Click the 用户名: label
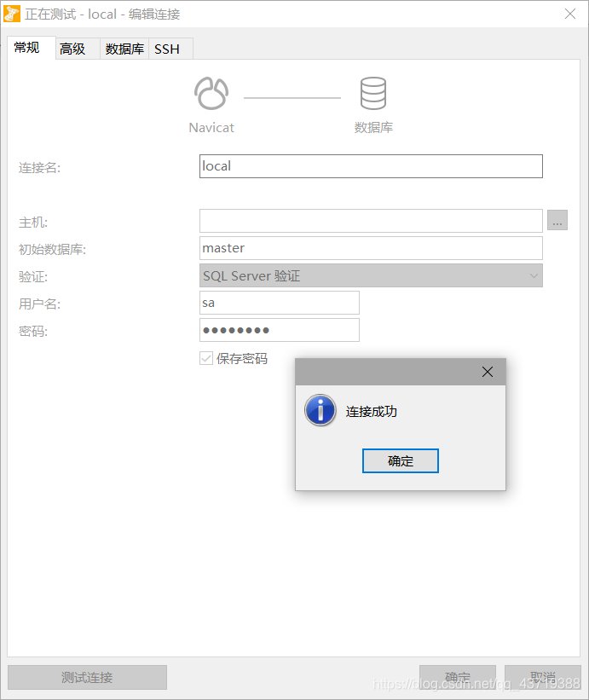This screenshot has width=589, height=700. pyautogui.click(x=39, y=304)
